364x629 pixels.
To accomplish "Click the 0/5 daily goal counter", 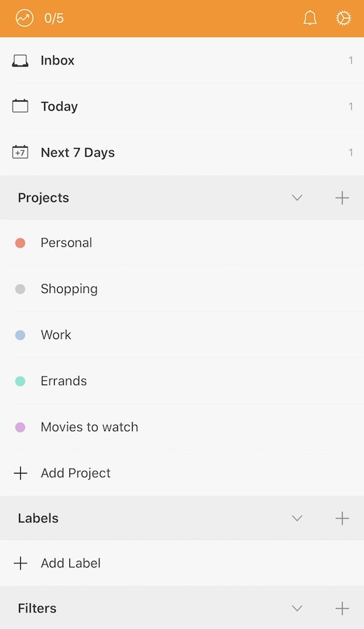I will pyautogui.click(x=54, y=18).
